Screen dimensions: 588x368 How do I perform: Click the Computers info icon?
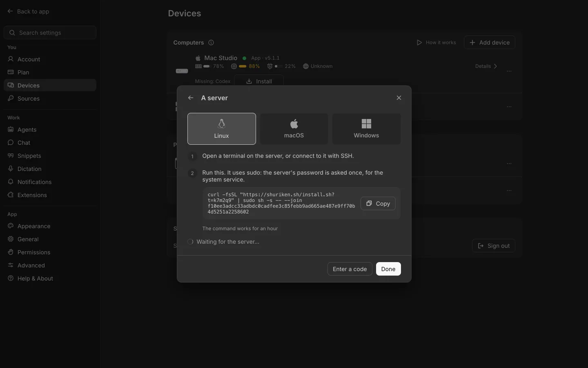tap(211, 43)
